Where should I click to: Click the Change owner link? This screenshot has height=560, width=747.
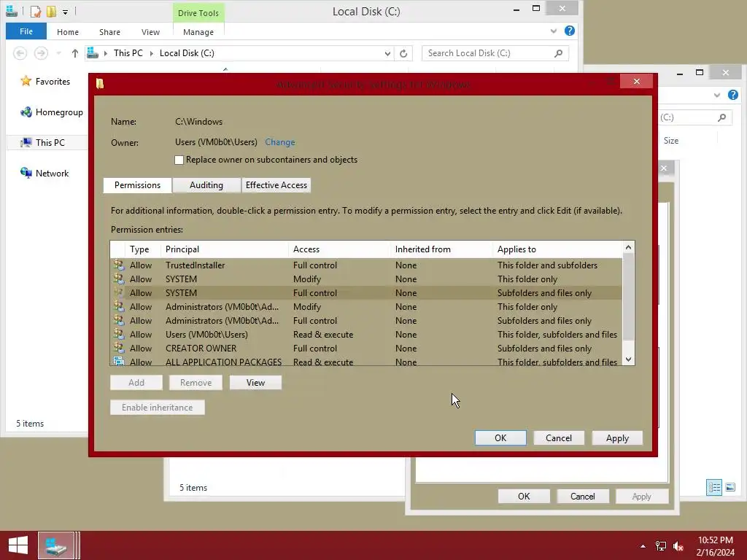pos(279,142)
